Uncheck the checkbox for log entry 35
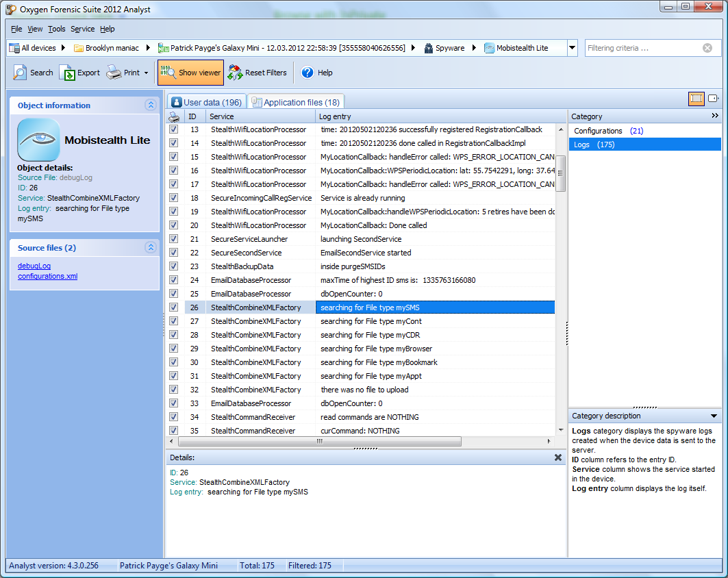This screenshot has width=728, height=578. [173, 431]
